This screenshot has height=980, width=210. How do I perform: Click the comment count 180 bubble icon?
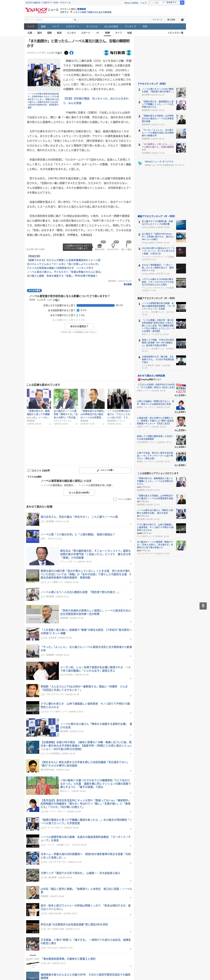tap(51, 53)
